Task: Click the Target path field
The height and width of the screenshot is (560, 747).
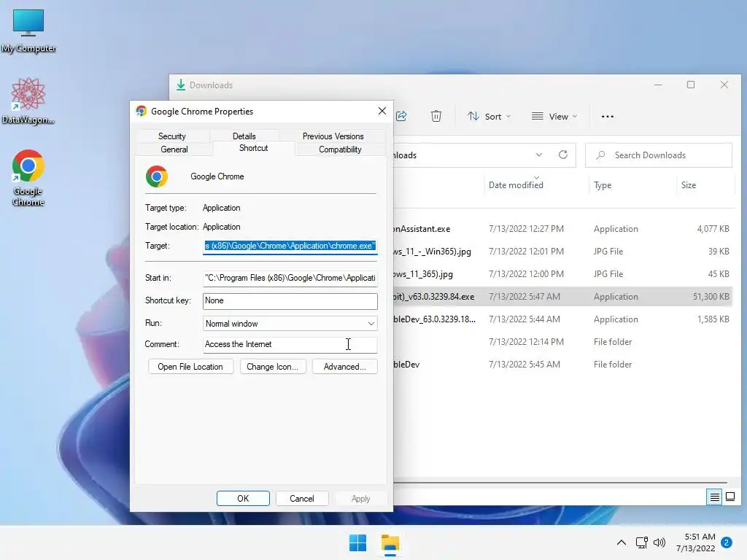Action: pos(290,246)
